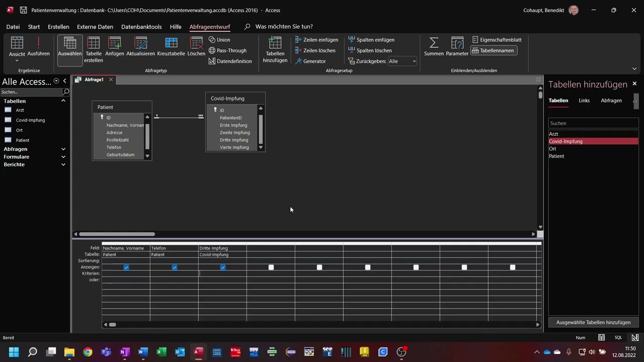Viewport: 644px width, 362px height.
Task: Expand the Abfragen group
Action: point(63,149)
